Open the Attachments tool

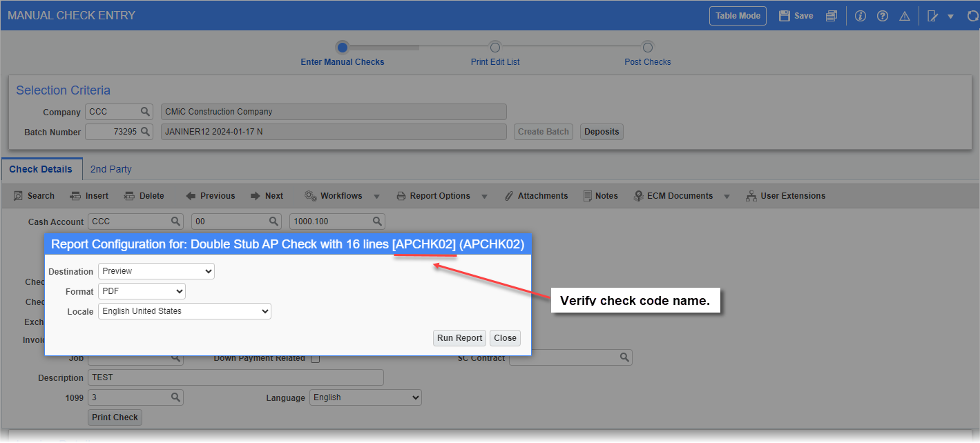537,195
